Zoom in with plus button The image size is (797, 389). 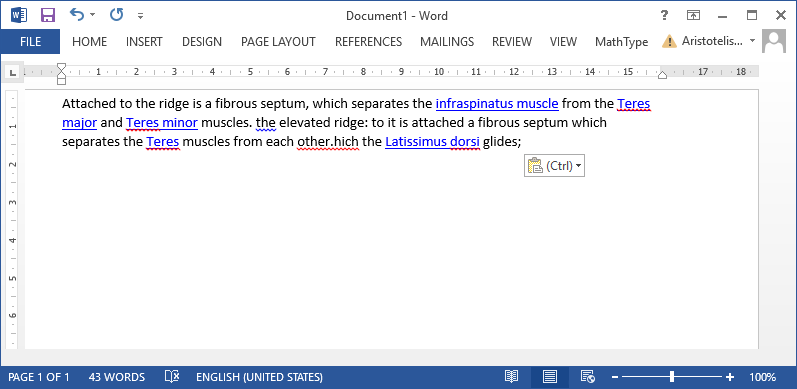point(730,377)
